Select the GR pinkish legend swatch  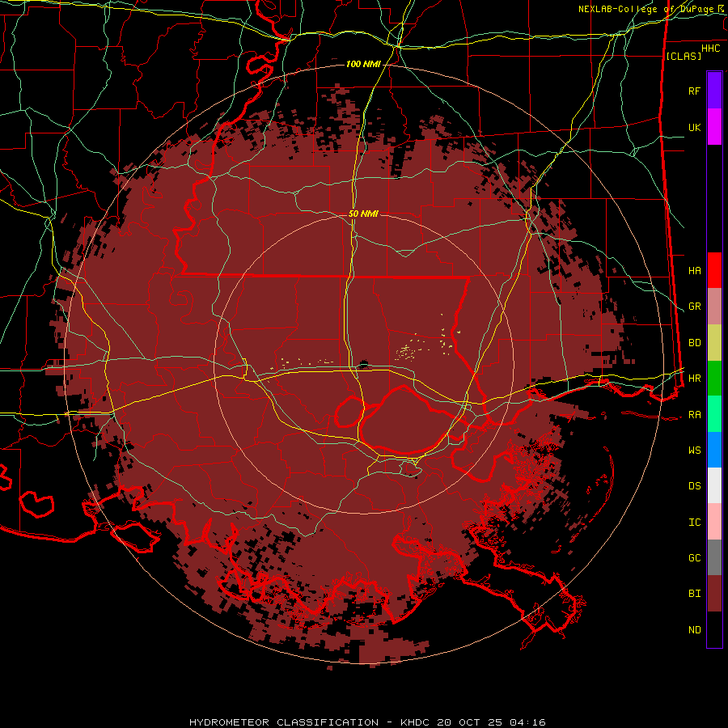714,307
